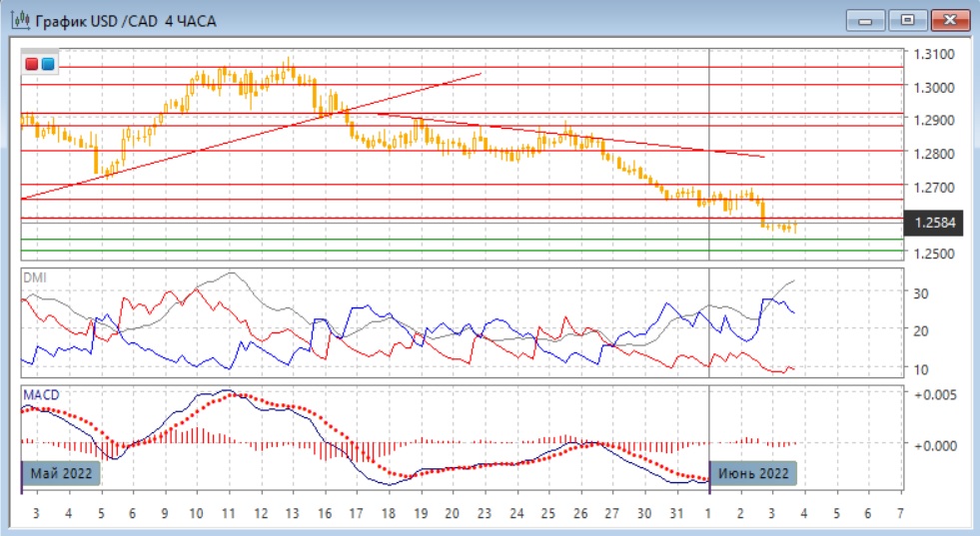Select the MACD indicator label
This screenshot has width=980, height=536.
41,395
